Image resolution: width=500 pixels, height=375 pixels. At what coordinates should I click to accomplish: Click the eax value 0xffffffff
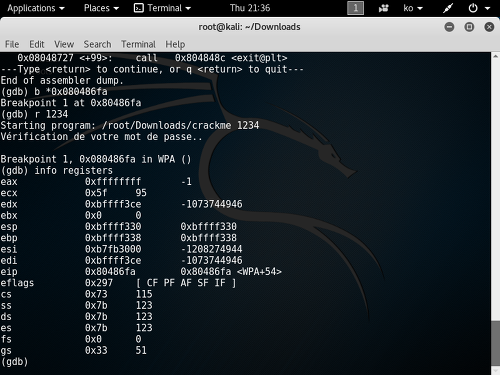pyautogui.click(x=113, y=182)
